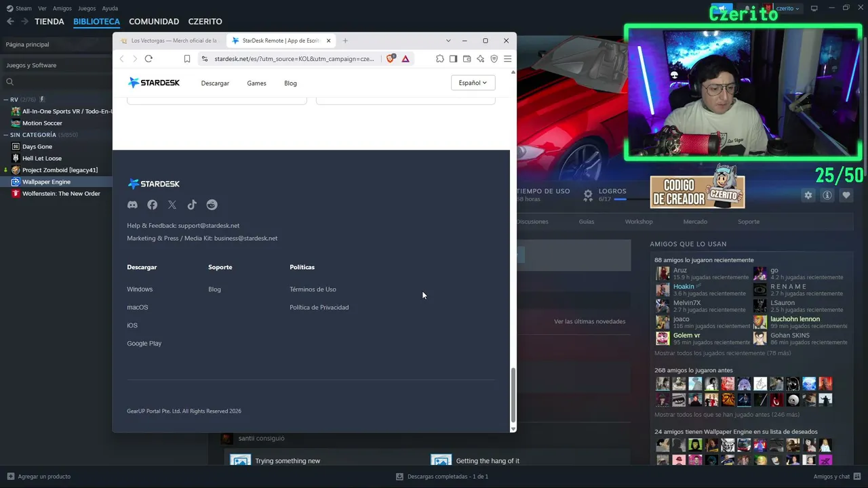Open the Mercado tab in Steam
868x488 pixels.
pos(695,222)
